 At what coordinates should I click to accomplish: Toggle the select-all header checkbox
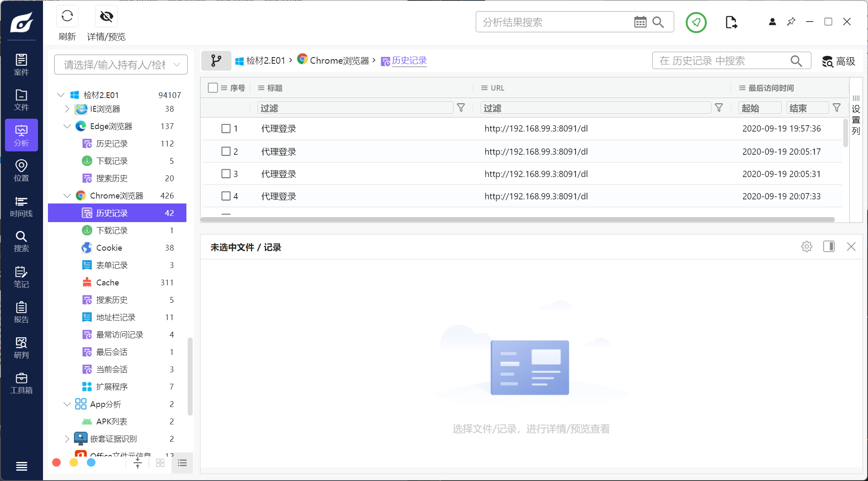[x=213, y=88]
